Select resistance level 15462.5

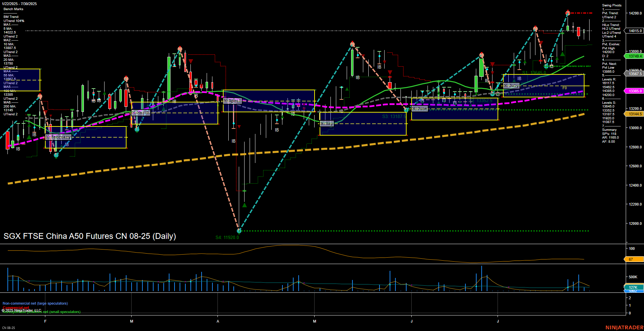point(608,87)
